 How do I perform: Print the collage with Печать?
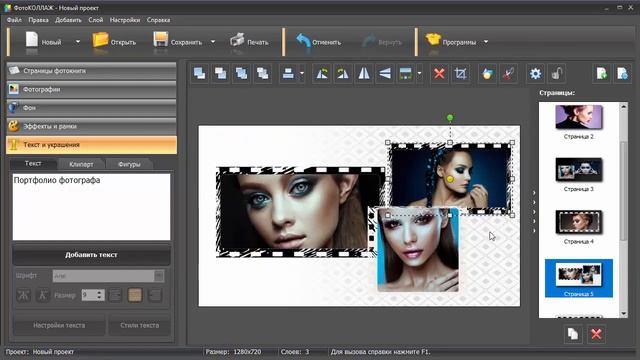(249, 42)
